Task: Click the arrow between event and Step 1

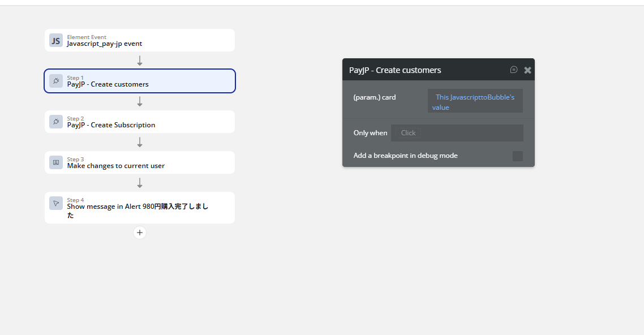Action: (140, 61)
